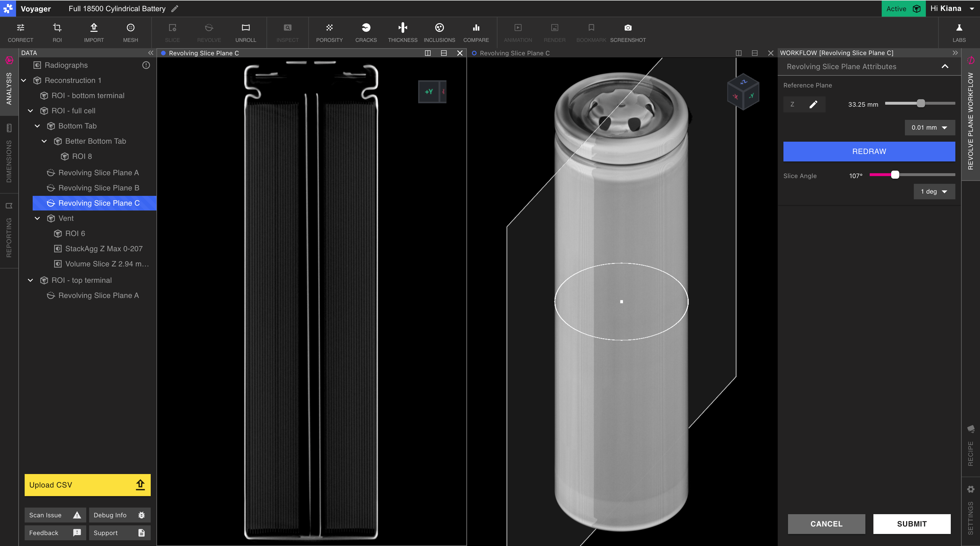Image resolution: width=980 pixels, height=546 pixels.
Task: Split left viewport vertically
Action: click(428, 53)
